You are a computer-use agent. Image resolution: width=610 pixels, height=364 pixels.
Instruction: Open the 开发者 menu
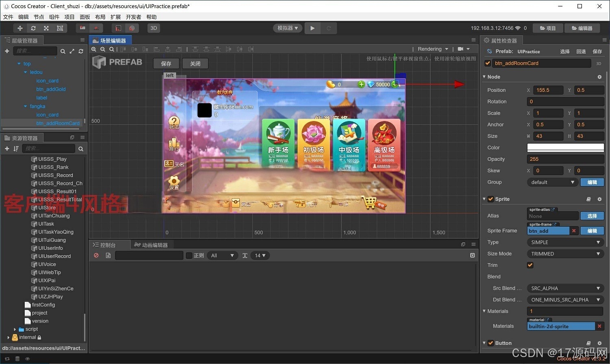coord(133,17)
